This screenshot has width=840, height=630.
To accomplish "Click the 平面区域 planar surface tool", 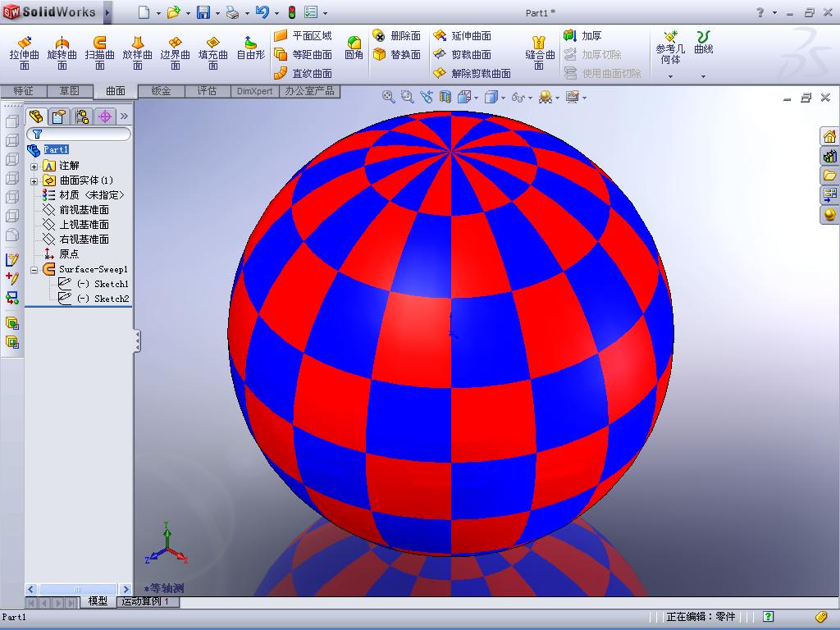I will pos(304,36).
